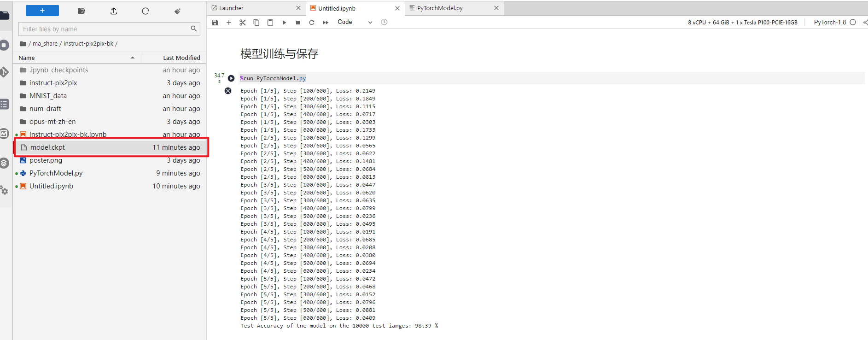The image size is (868, 340).
Task: Select the MNIST_data folder
Action: point(110,96)
